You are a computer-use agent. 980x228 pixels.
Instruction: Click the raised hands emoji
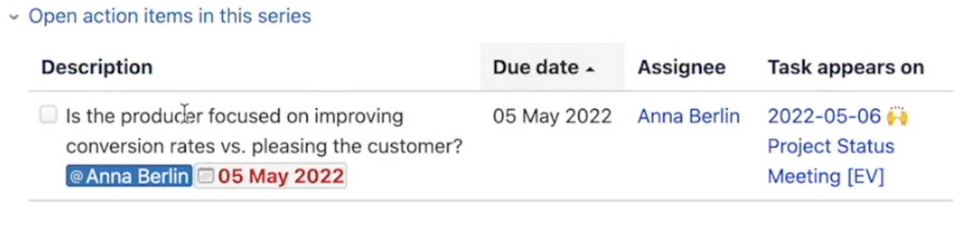click(x=897, y=116)
